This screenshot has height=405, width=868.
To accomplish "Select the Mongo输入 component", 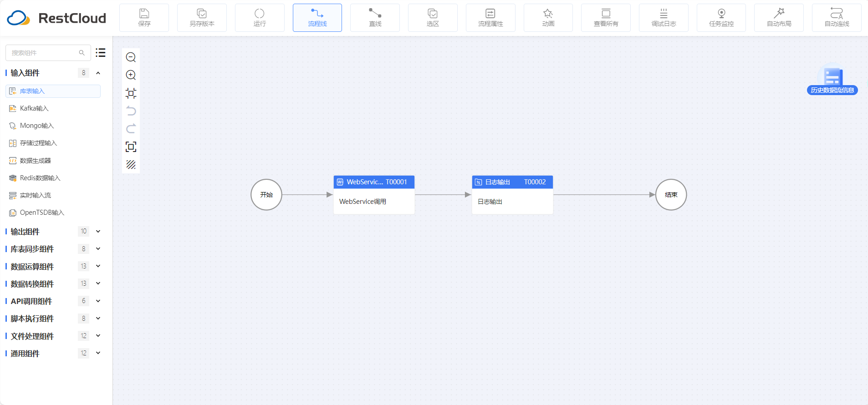I will [x=53, y=126].
